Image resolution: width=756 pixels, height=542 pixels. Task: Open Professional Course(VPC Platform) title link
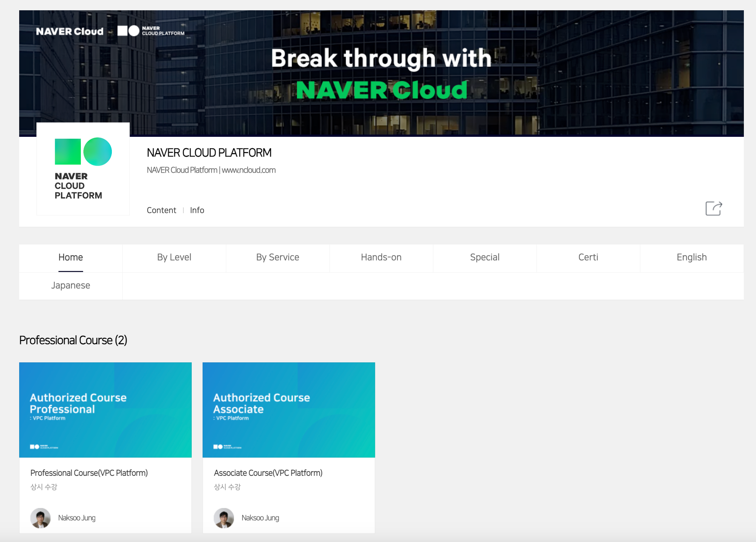click(x=89, y=473)
